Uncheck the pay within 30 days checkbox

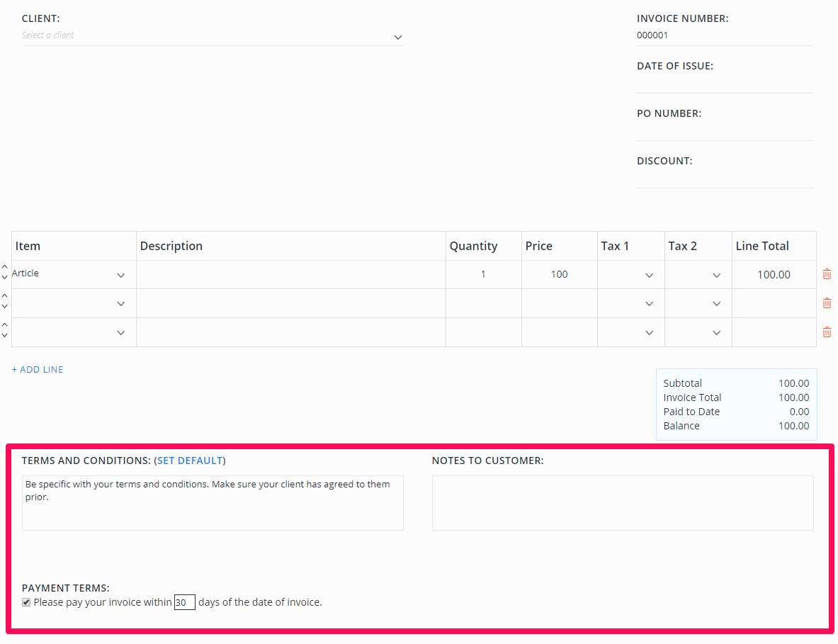[x=26, y=601]
